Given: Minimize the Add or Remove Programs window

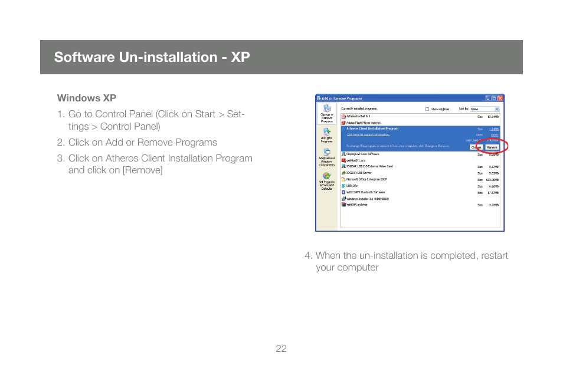Looking at the screenshot, I should pyautogui.click(x=488, y=98).
